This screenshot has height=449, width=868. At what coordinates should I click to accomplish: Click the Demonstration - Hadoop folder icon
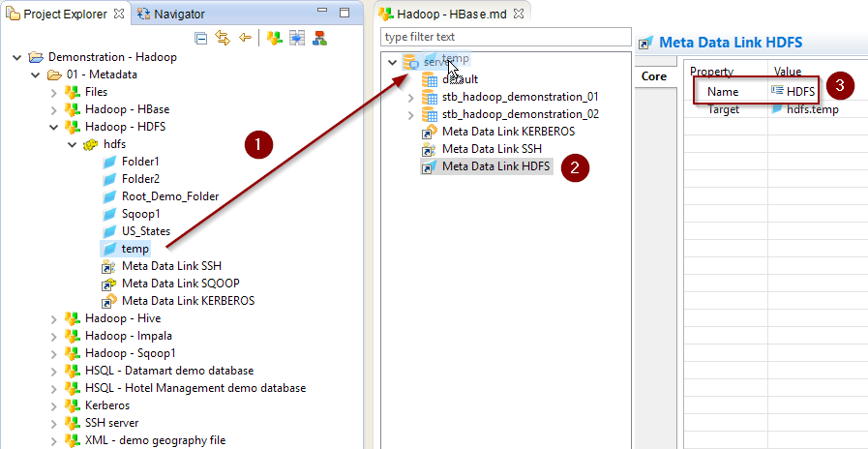[36, 56]
